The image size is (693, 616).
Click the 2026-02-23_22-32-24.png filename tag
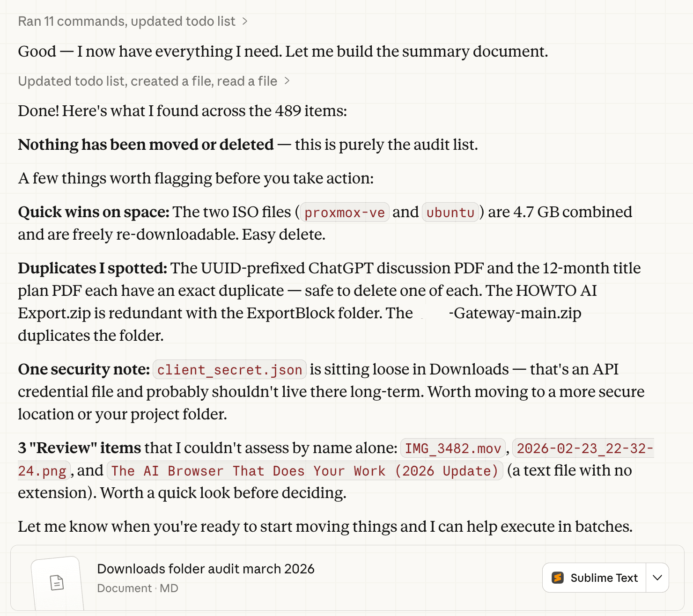tap(583, 448)
